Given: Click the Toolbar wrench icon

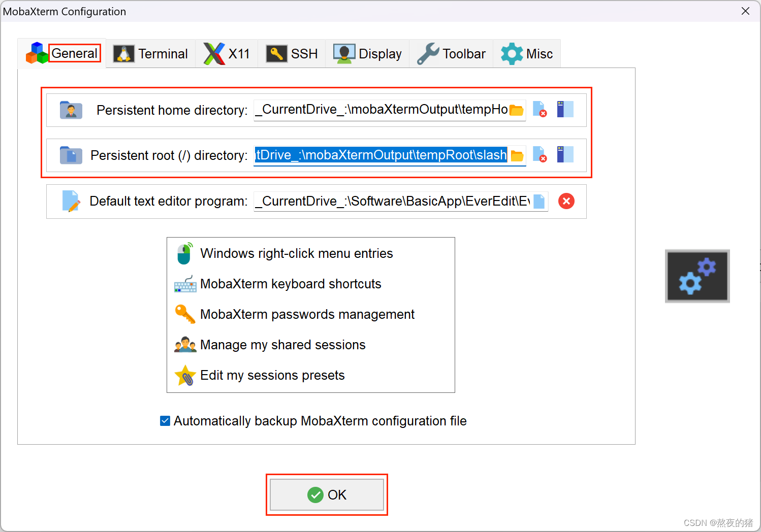Looking at the screenshot, I should tap(428, 53).
